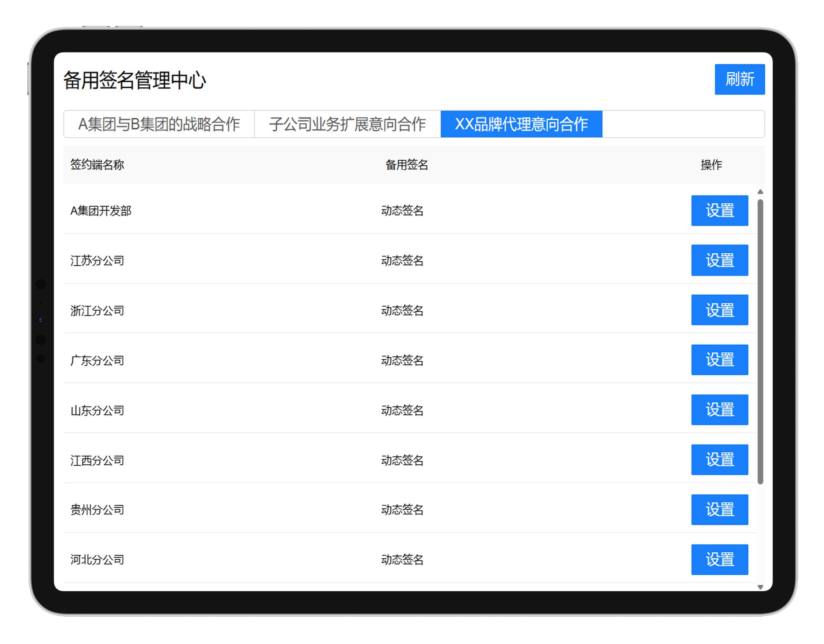Open 设置 for 河北分公司
The width and height of the screenshot is (824, 644).
coord(720,560)
